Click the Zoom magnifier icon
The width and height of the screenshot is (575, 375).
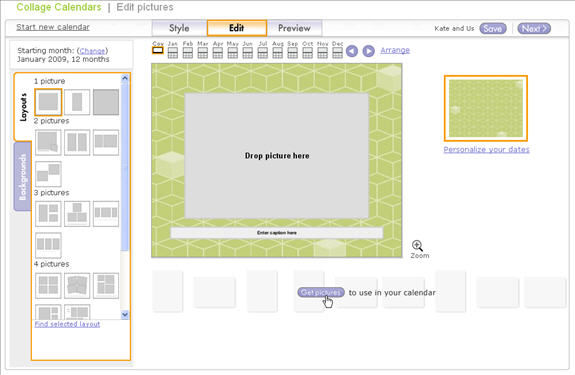click(417, 245)
